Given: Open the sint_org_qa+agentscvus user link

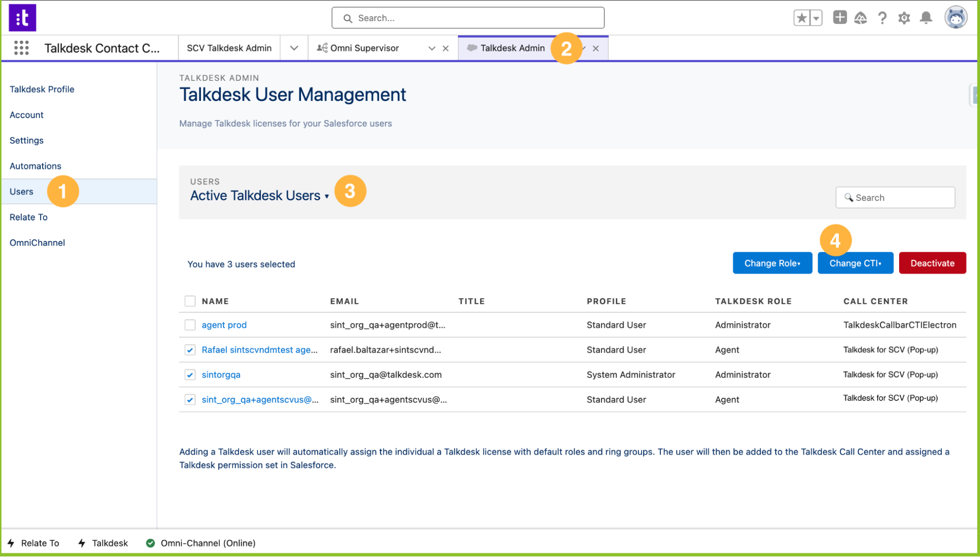Looking at the screenshot, I should click(260, 400).
